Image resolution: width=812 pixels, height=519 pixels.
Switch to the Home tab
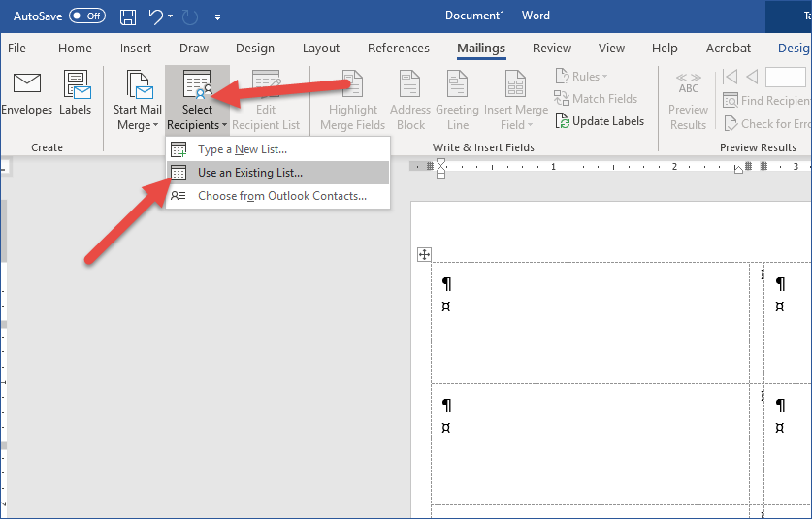pyautogui.click(x=75, y=49)
